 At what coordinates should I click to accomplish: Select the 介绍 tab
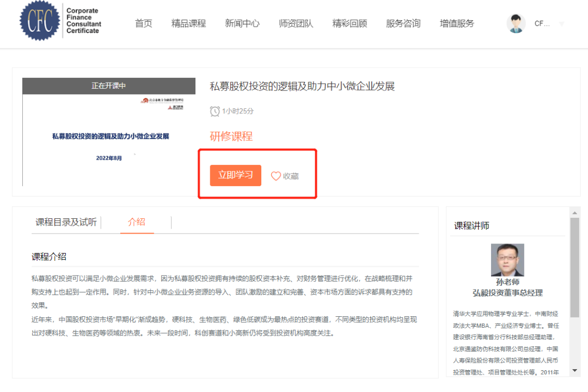point(137,222)
